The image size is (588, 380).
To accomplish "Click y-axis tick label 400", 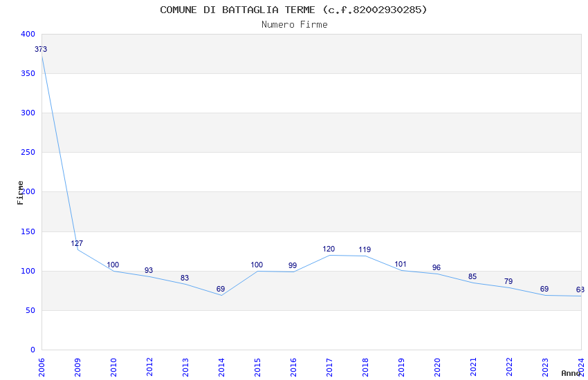I will [x=28, y=34].
